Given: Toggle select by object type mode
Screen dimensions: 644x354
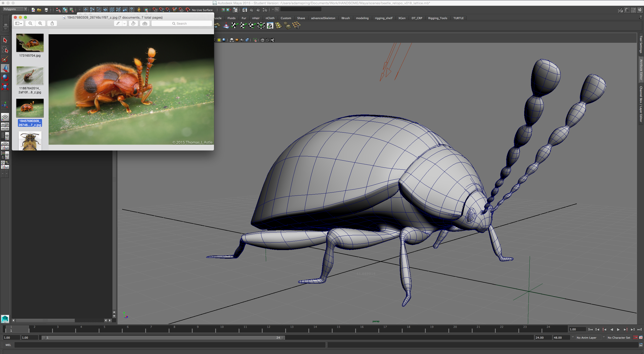Looking at the screenshot, I should (x=65, y=10).
